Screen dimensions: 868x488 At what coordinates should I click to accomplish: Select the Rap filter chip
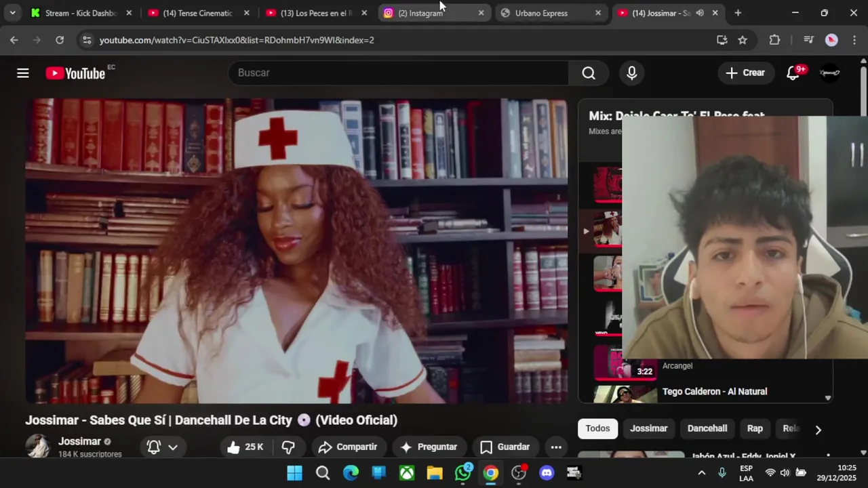(x=755, y=428)
